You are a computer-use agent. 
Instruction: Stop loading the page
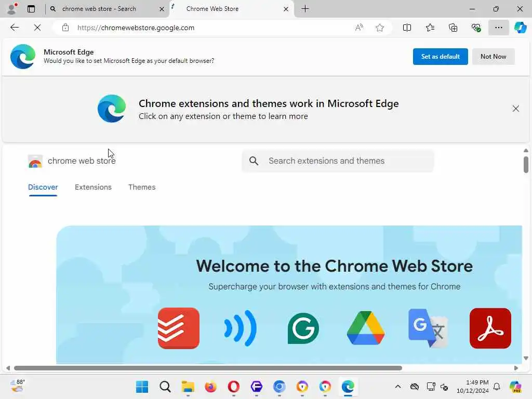(37, 28)
